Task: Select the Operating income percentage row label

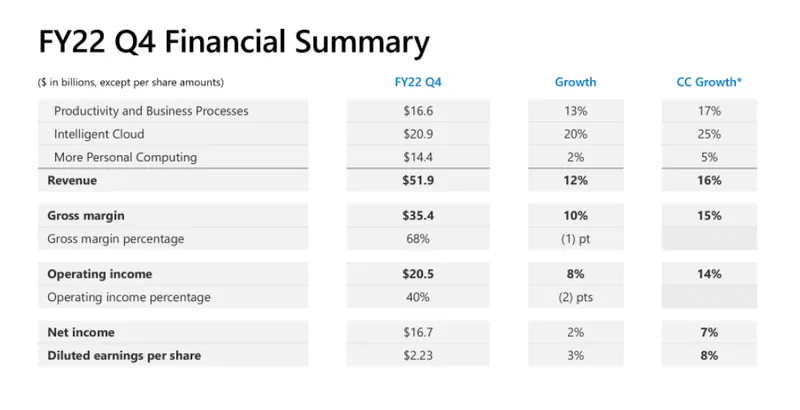Action: tap(129, 297)
